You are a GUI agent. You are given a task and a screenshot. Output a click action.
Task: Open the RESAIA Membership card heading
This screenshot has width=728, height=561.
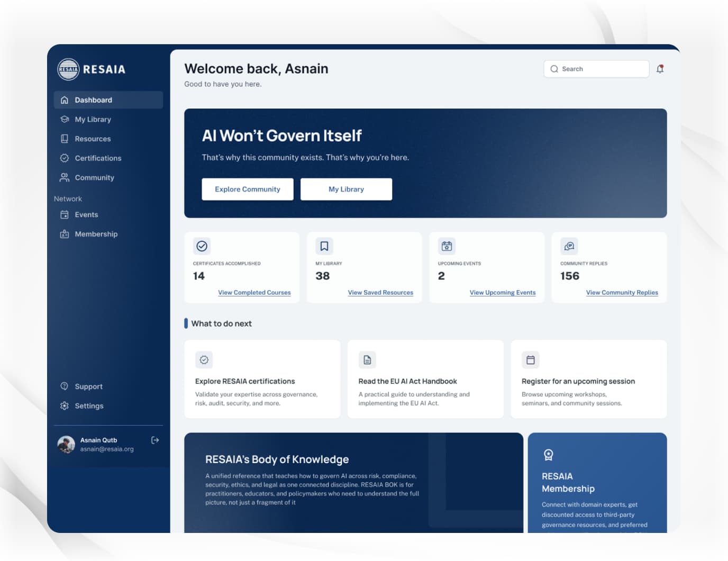click(568, 483)
